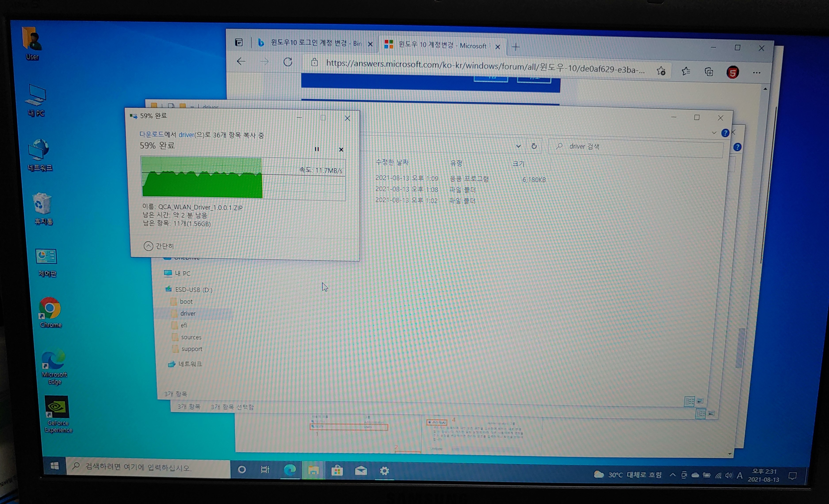Select the support folder in the tree
This screenshot has height=504, width=829.
(187, 349)
